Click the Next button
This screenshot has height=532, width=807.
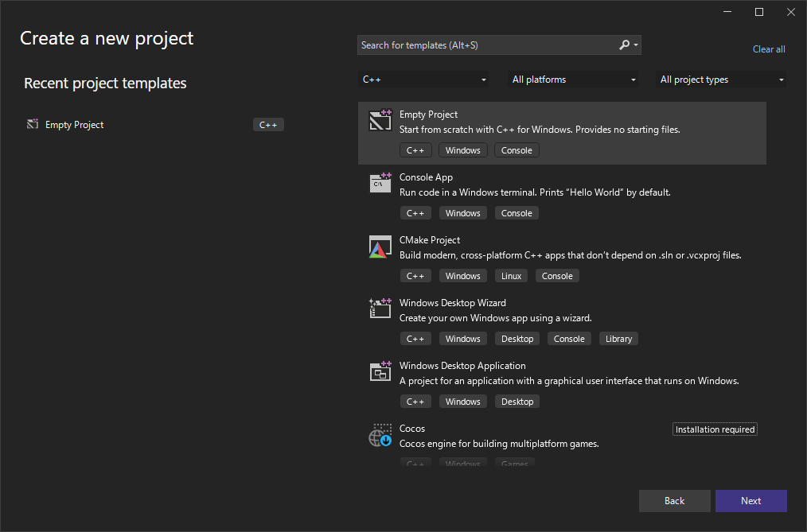pyautogui.click(x=751, y=501)
